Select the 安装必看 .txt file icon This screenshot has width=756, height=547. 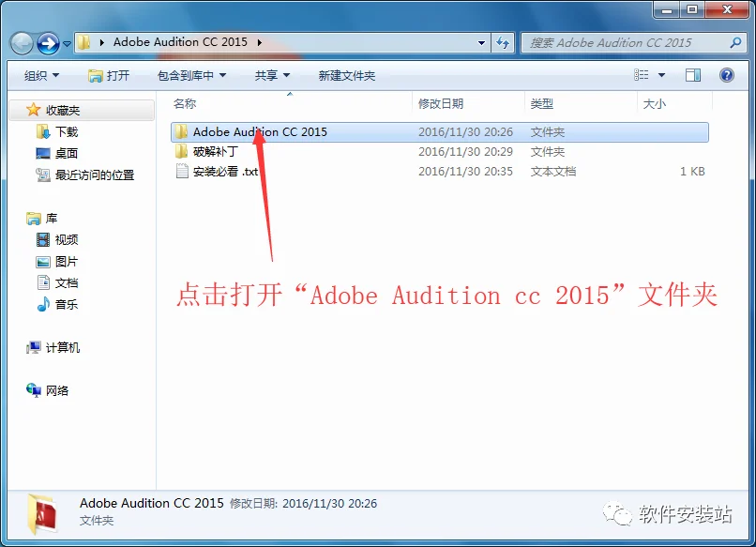182,172
